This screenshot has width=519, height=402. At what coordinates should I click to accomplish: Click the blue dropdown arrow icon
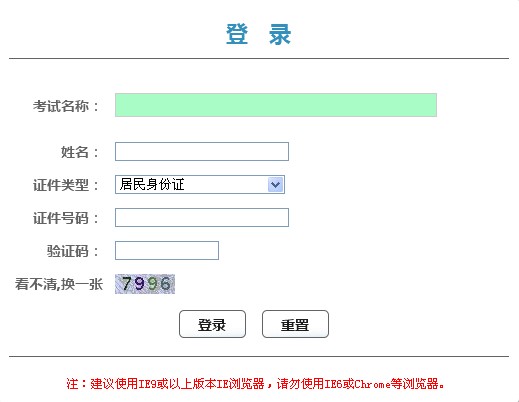click(275, 184)
